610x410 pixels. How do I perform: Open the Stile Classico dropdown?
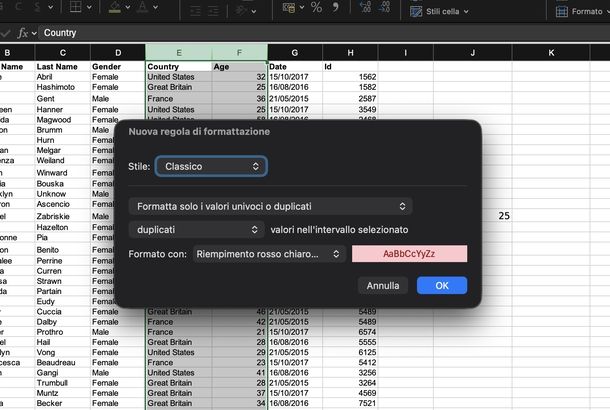tap(211, 166)
